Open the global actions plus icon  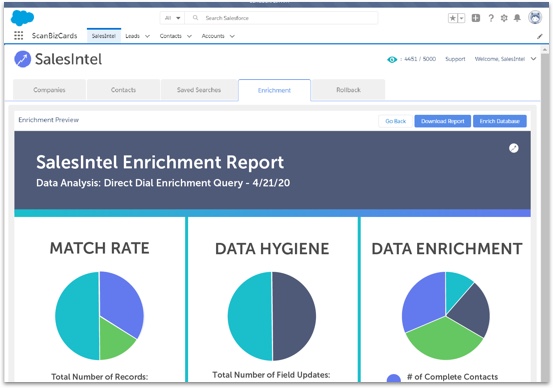coord(476,18)
